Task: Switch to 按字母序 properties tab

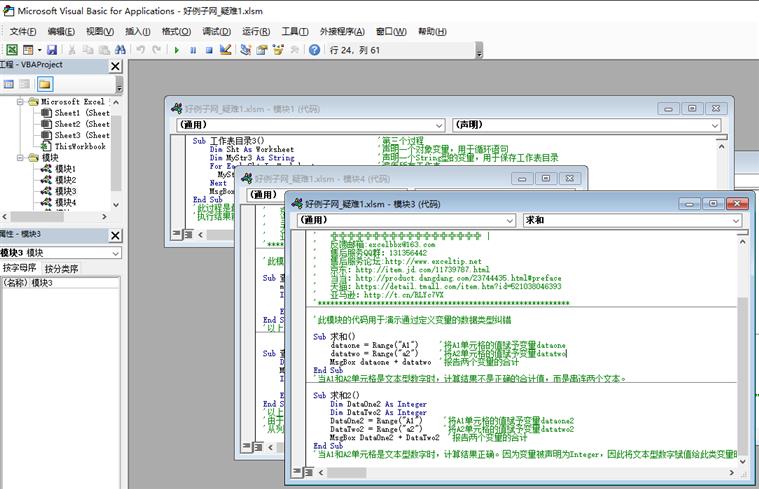Action: point(20,268)
